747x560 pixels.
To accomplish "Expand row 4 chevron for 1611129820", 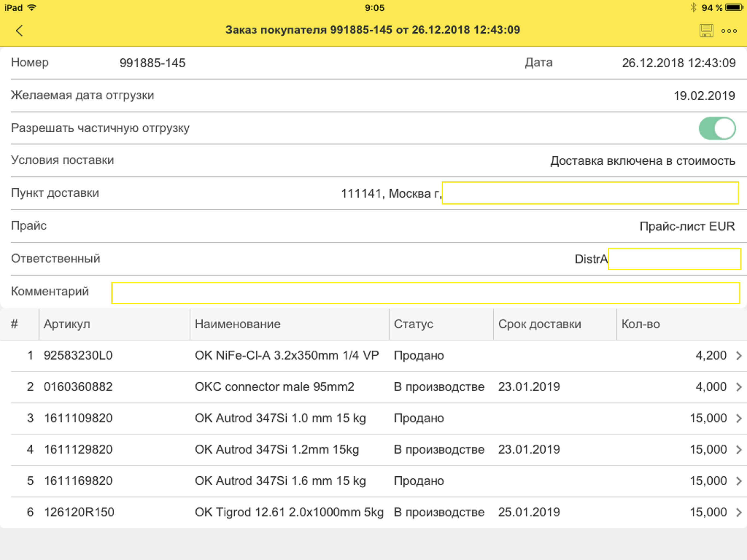I will pyautogui.click(x=739, y=450).
